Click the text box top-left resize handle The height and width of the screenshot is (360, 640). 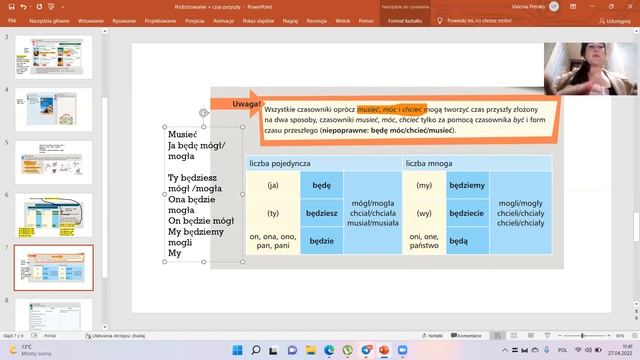pos(164,127)
